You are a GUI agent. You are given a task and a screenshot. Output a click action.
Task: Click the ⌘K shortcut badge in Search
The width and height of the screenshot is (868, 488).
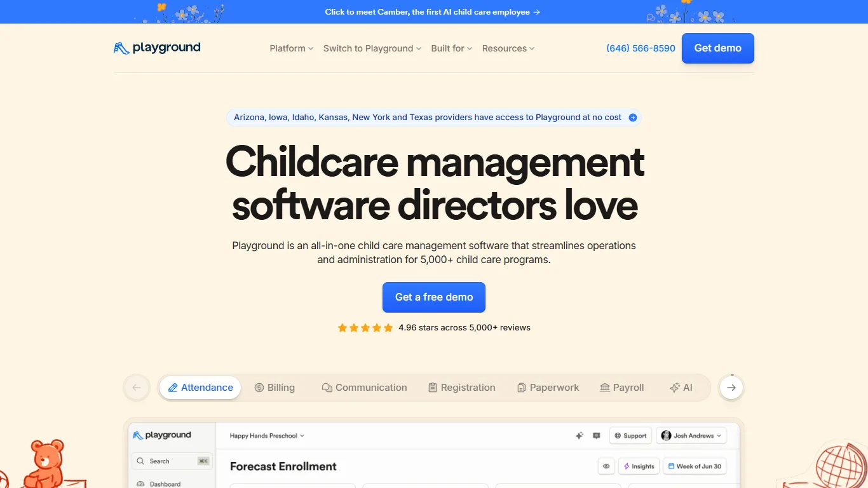pos(203,461)
